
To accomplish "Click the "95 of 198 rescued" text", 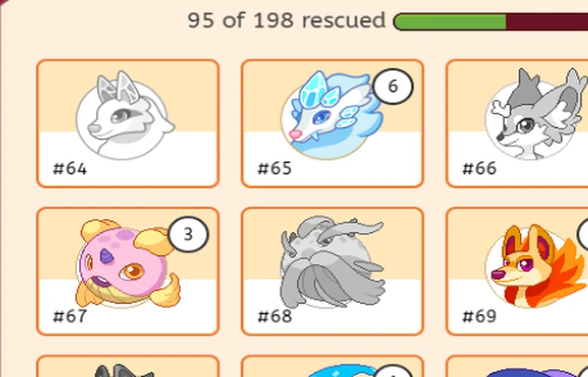I will (x=287, y=20).
